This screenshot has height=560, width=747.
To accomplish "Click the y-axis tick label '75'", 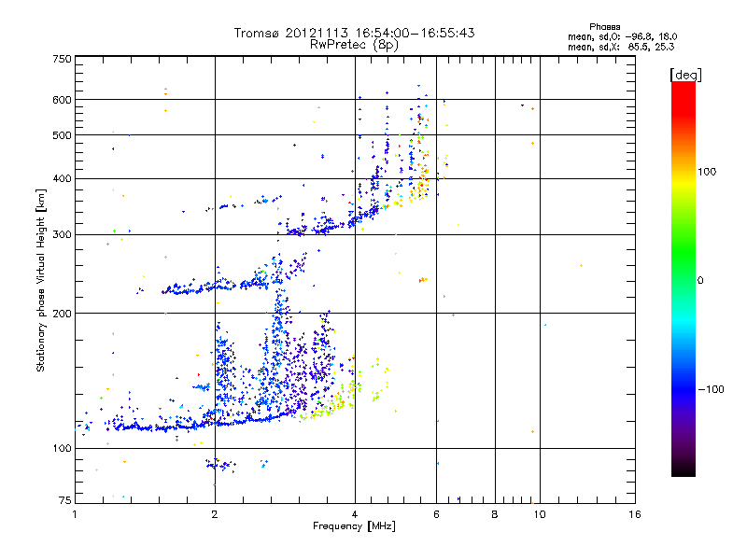I will point(65,500).
